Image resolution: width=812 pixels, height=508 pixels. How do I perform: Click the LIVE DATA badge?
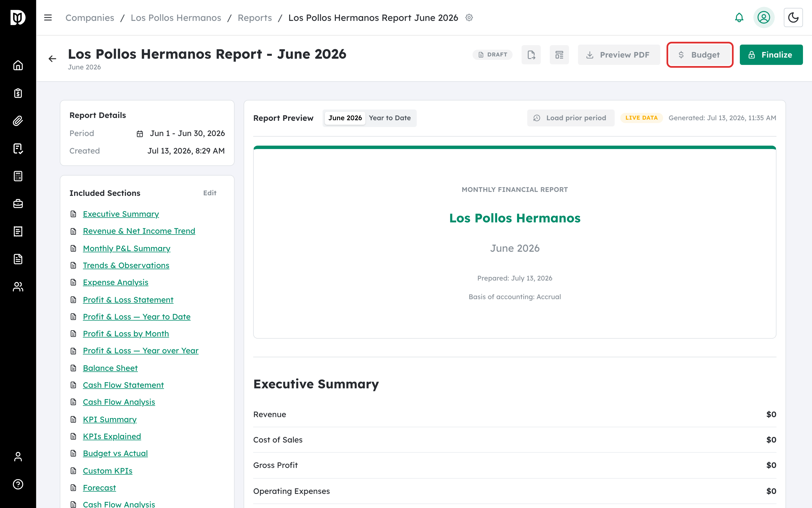[641, 118]
